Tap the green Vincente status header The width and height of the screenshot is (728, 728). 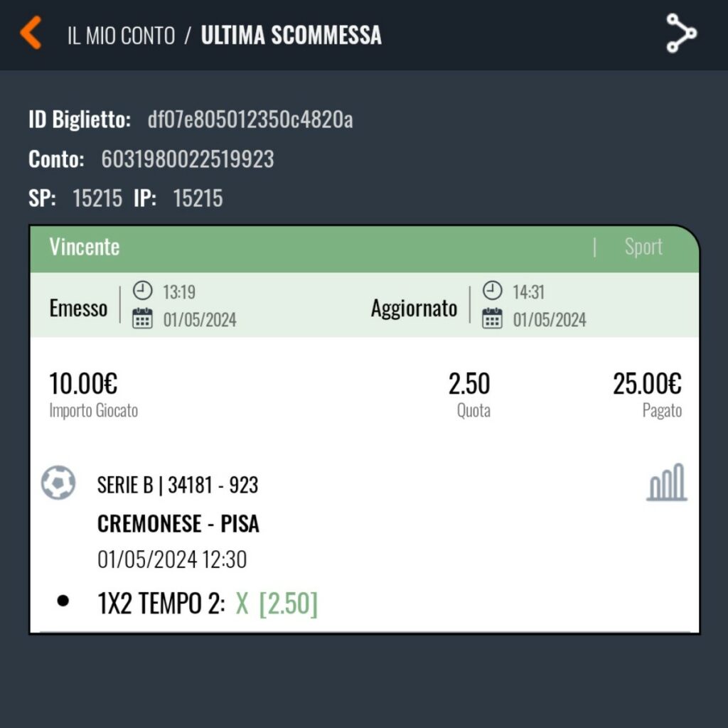point(85,247)
